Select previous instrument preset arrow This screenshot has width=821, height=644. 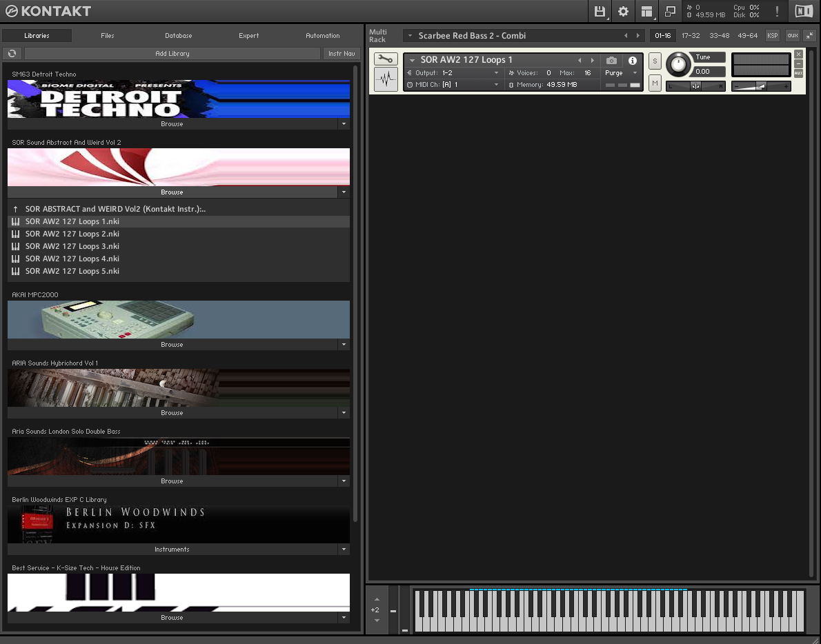[x=580, y=60]
